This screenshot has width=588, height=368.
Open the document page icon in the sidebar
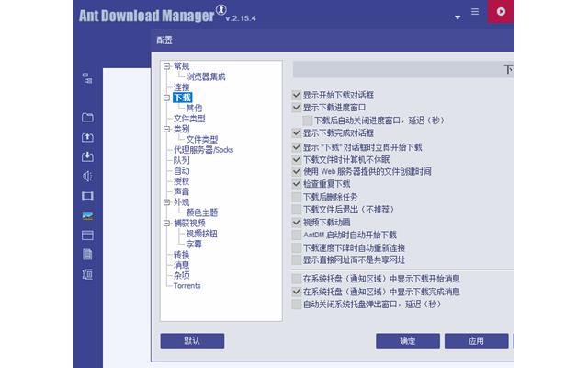[x=87, y=255]
